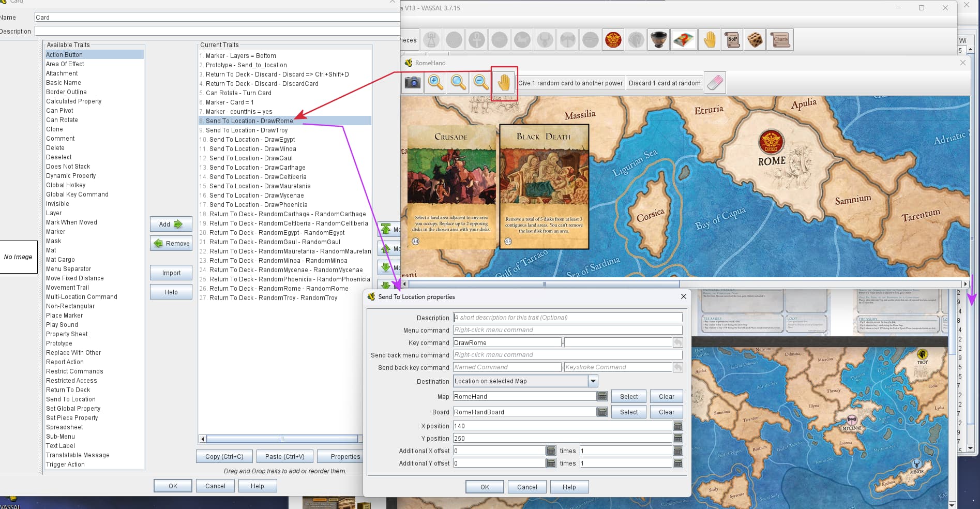The height and width of the screenshot is (509, 980).
Task: Click the greyed bull head toolbar icon
Action: (545, 40)
